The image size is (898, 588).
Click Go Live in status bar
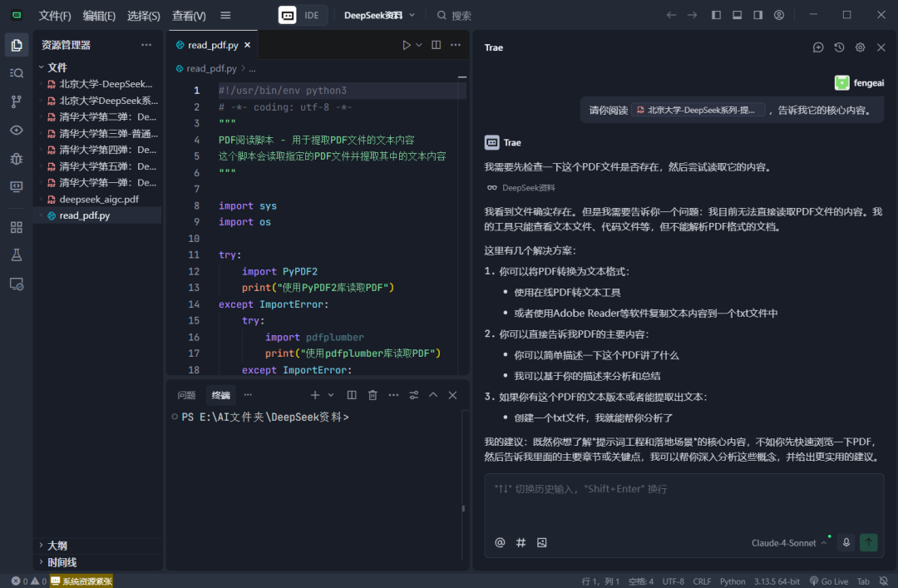pyautogui.click(x=829, y=581)
